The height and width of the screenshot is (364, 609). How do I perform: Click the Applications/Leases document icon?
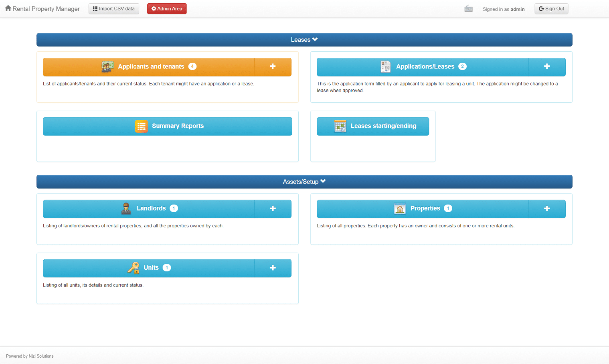click(385, 67)
